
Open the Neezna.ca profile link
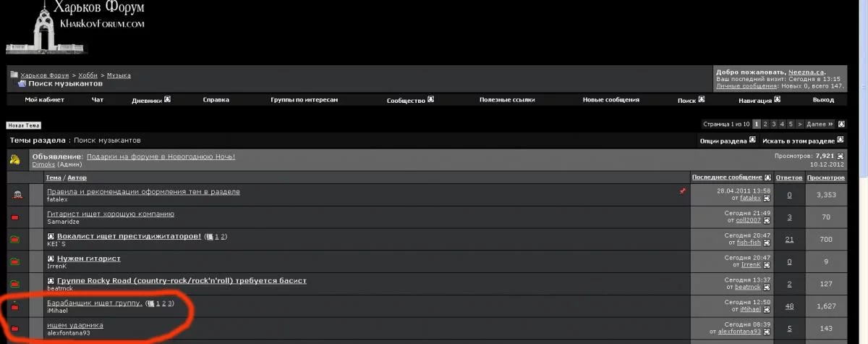point(807,72)
